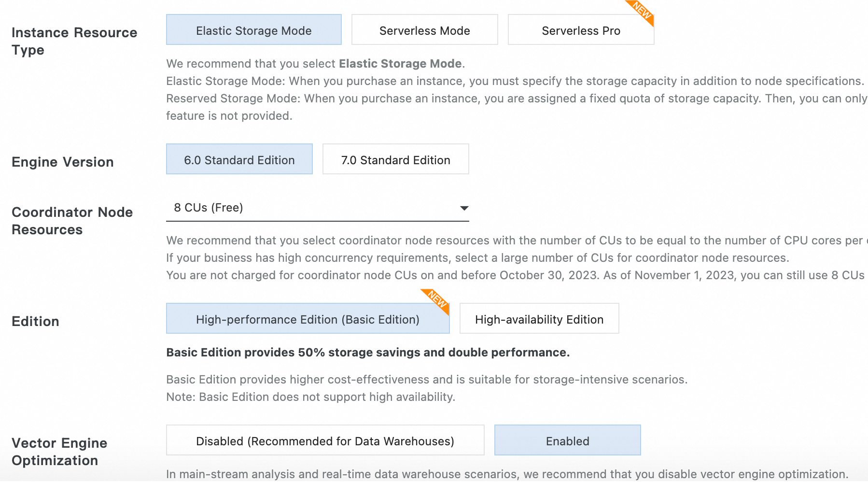Click bold Elastic Storage Mode recommendation text
Screen dimensions: 868x482
pos(400,64)
